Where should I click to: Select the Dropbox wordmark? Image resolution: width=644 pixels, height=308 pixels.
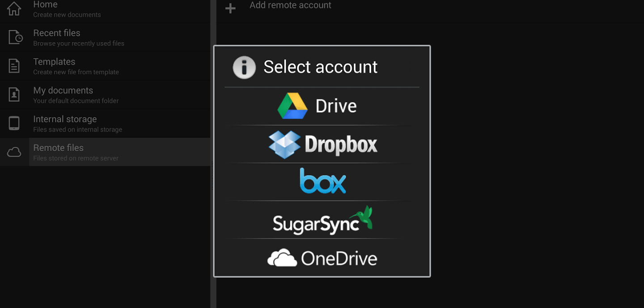coord(341,145)
